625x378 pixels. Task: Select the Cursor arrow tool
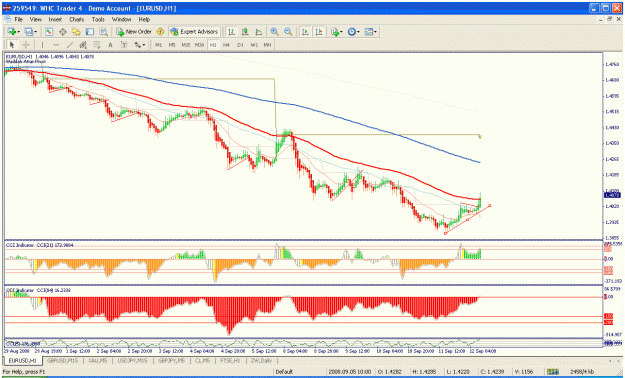tap(12, 45)
